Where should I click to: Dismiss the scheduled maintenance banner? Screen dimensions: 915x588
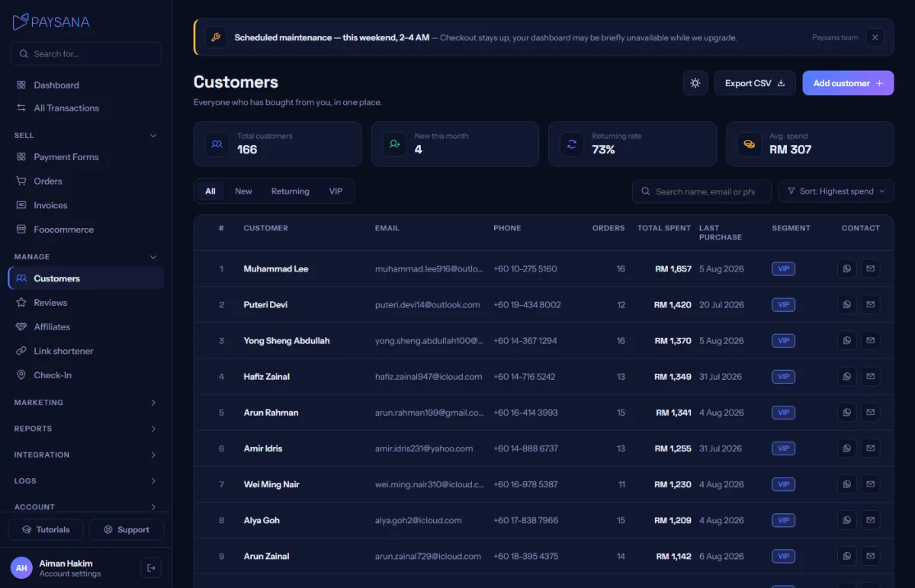click(875, 37)
